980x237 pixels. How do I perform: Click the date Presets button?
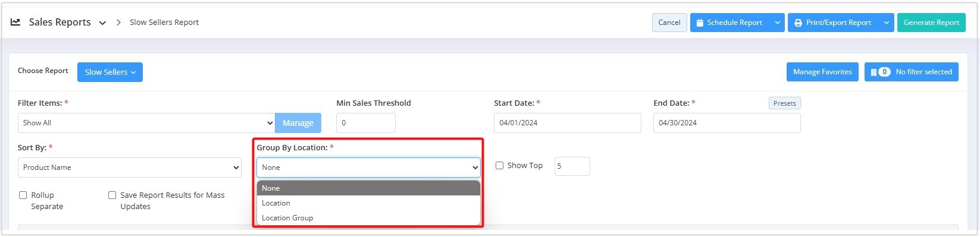click(x=784, y=103)
